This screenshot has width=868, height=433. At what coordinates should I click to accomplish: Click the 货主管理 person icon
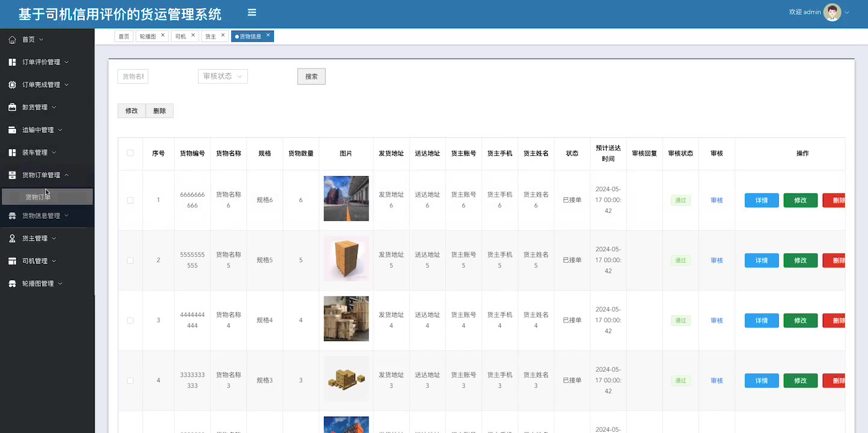(12, 238)
